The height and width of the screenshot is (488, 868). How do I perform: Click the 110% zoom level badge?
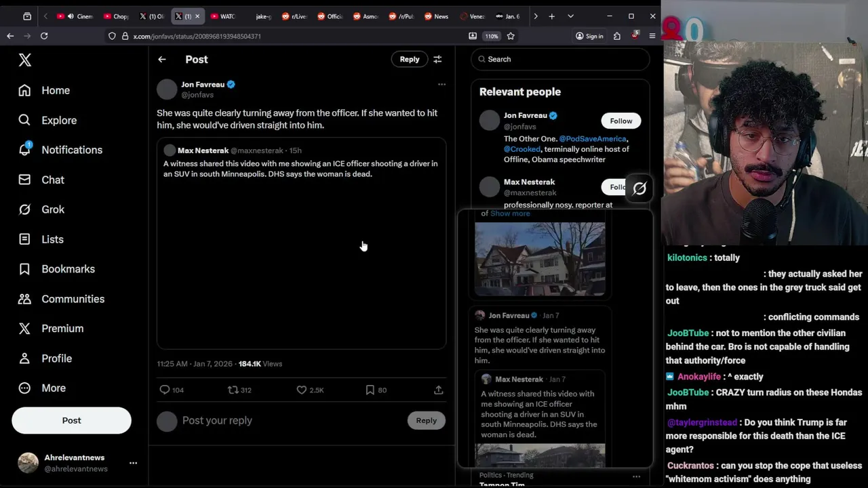(492, 36)
